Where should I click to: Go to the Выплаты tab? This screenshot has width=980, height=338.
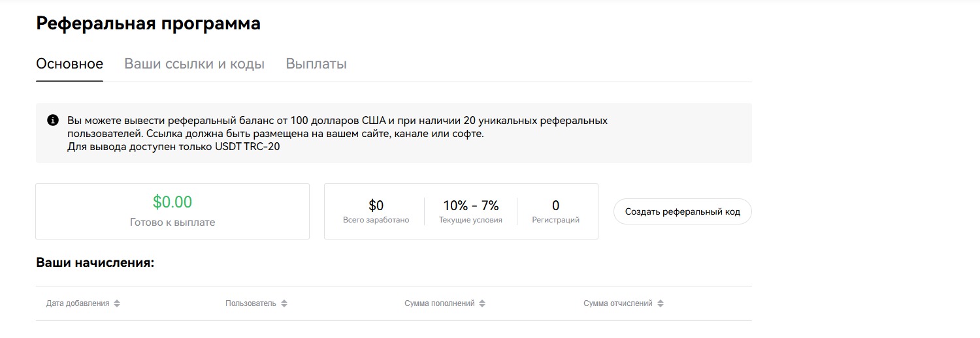(x=316, y=64)
